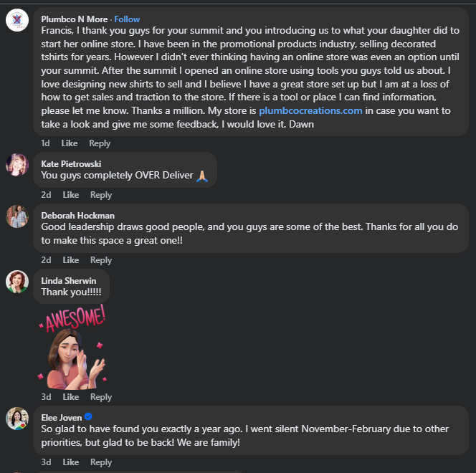This screenshot has width=476, height=473.
Task: Follow Plumbco N More
Action: click(x=127, y=19)
